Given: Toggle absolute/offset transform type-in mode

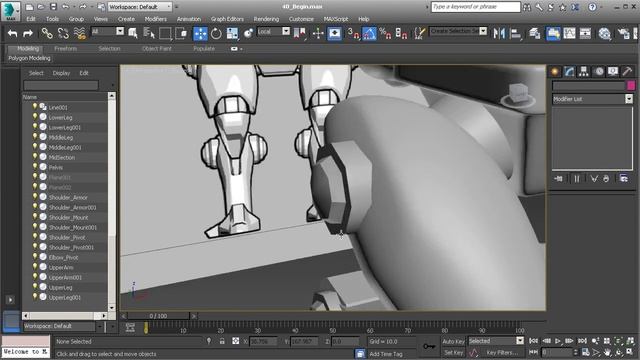Looking at the screenshot, I should point(236,341).
